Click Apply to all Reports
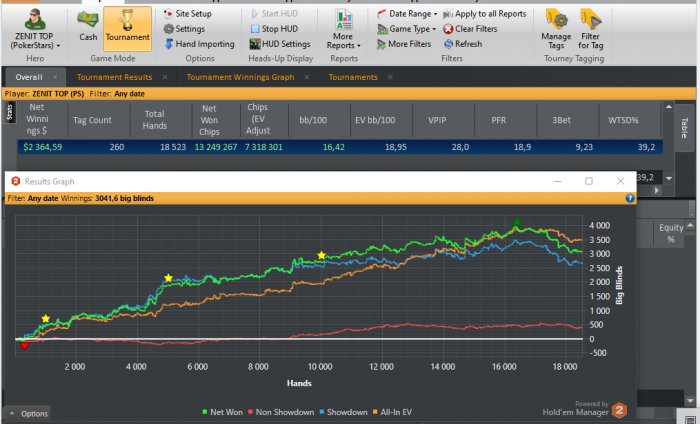Image resolution: width=700 pixels, height=424 pixels. click(484, 14)
